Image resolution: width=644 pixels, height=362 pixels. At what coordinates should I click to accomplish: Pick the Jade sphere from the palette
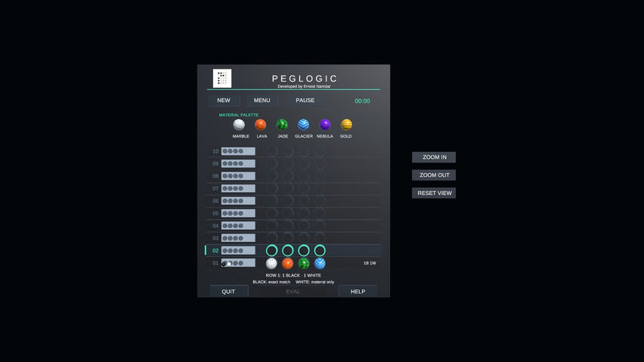(282, 125)
